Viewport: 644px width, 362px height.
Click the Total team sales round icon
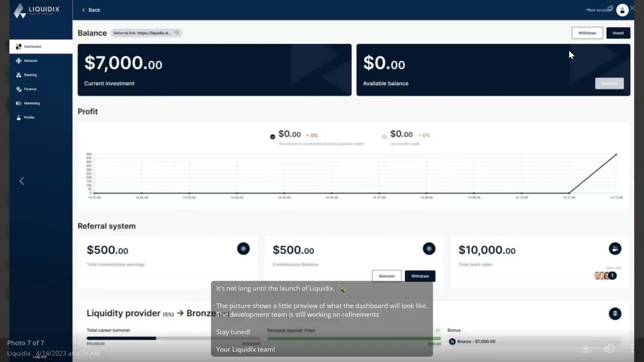click(615, 248)
